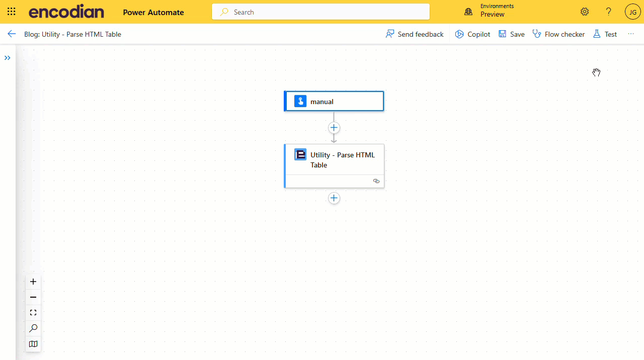Click Send feedback
Screen dimensions: 644x360
tap(415, 34)
